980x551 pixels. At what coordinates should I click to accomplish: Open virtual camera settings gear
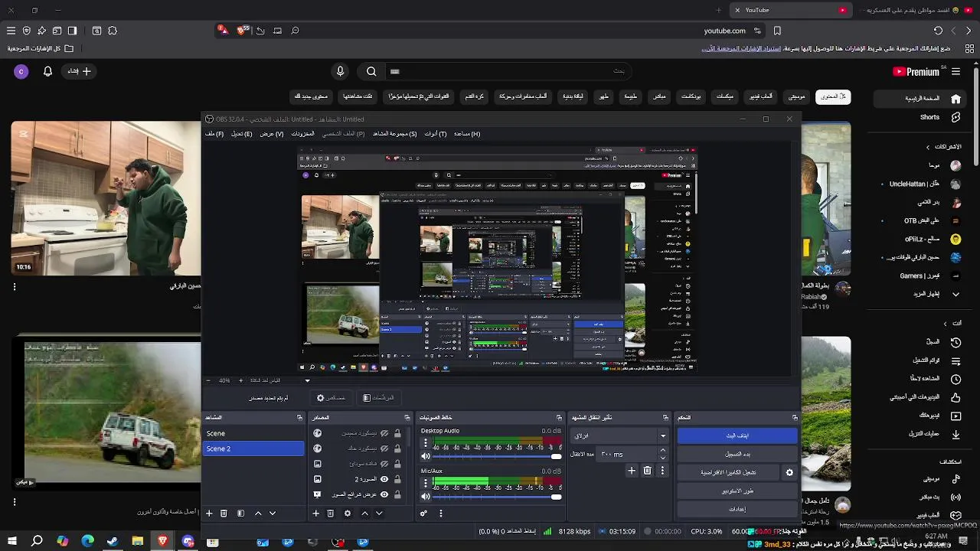(789, 472)
